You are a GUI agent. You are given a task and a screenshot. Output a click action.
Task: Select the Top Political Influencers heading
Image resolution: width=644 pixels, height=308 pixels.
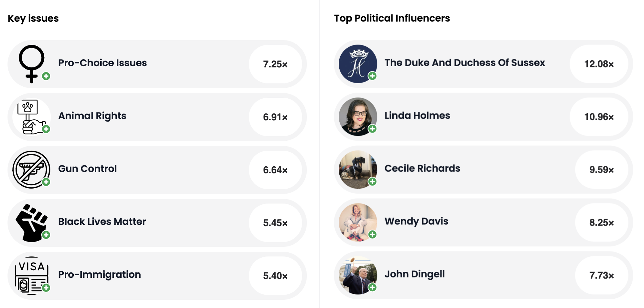(x=392, y=18)
